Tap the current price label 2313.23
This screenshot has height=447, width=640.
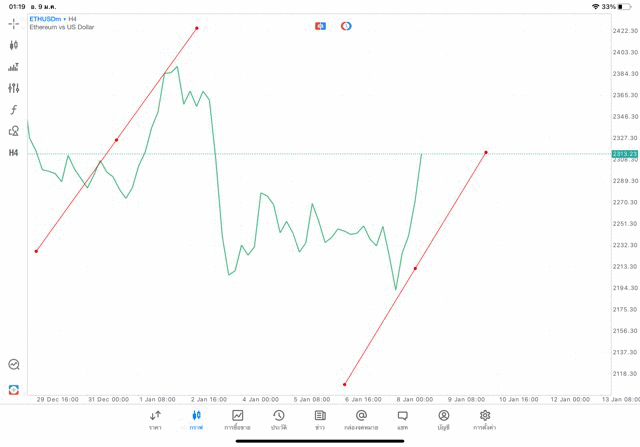point(625,153)
